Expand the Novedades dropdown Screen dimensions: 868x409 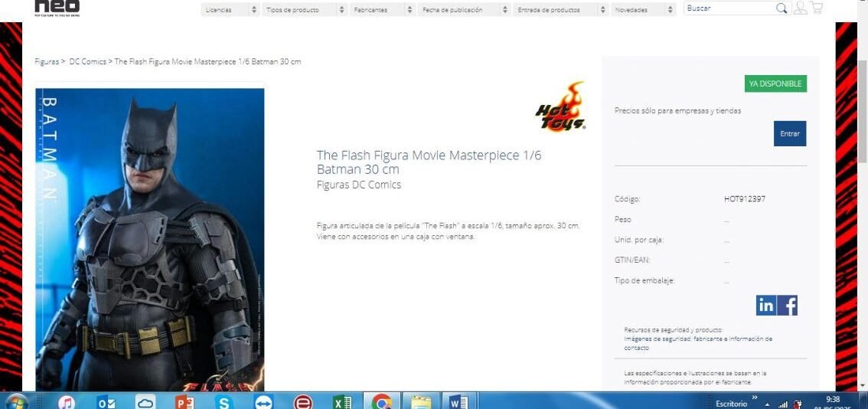click(x=643, y=9)
